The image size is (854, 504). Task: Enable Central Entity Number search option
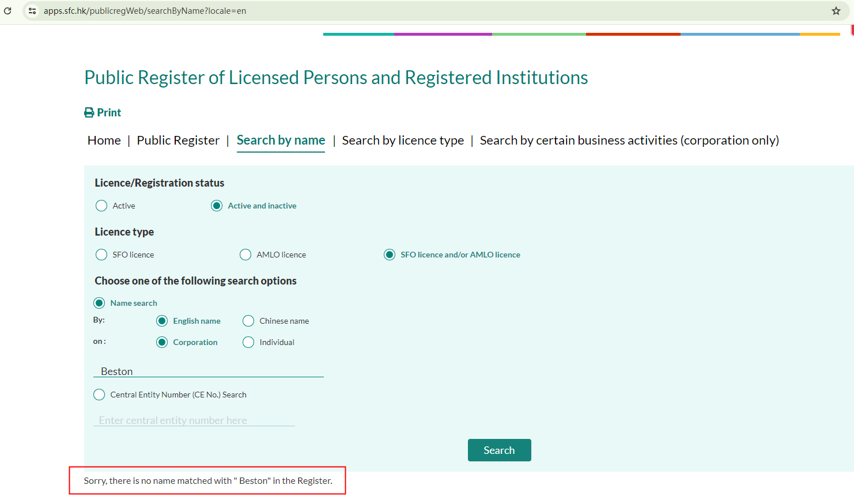coord(99,395)
